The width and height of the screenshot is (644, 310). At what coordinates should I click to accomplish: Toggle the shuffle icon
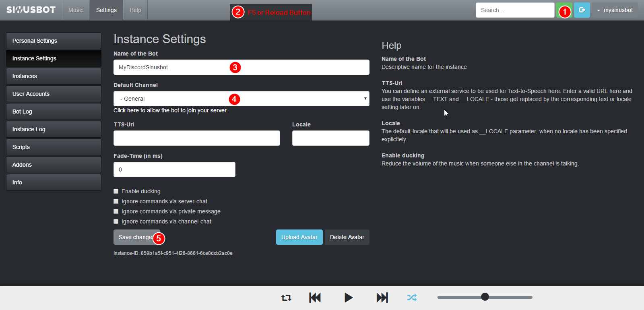412,298
